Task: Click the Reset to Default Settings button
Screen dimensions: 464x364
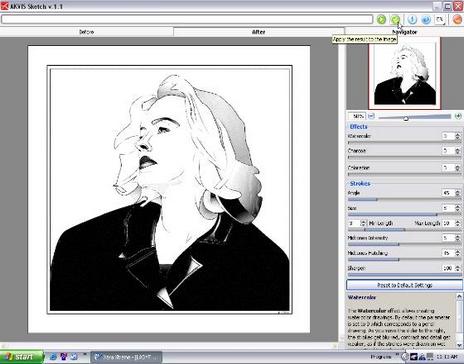Action: (404, 285)
